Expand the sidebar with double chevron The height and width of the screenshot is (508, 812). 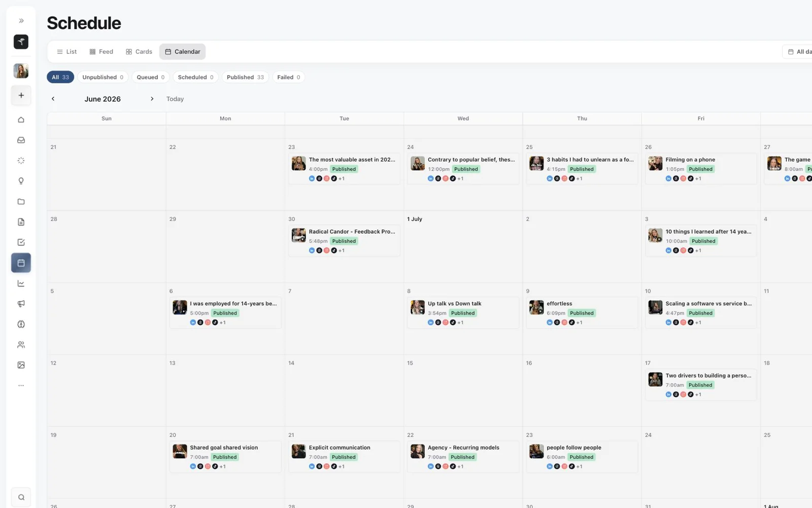21,21
